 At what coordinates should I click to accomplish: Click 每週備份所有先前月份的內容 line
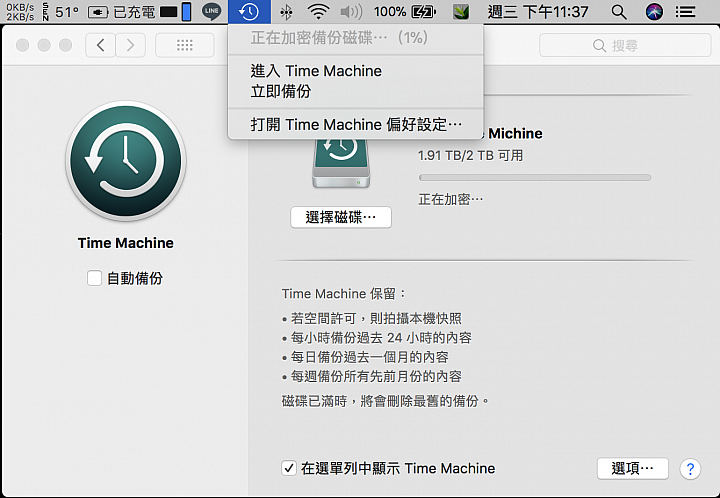pos(372,376)
